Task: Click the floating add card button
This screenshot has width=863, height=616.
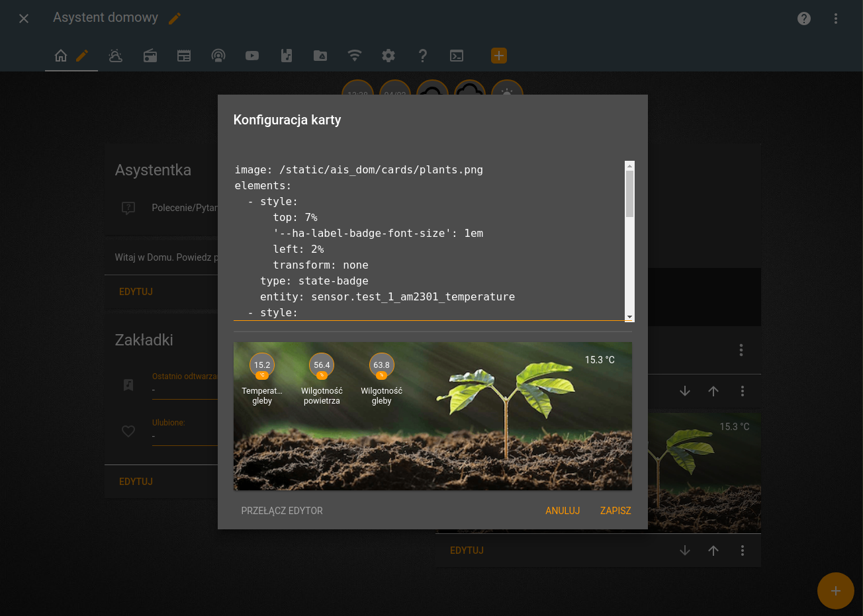Action: (x=836, y=591)
